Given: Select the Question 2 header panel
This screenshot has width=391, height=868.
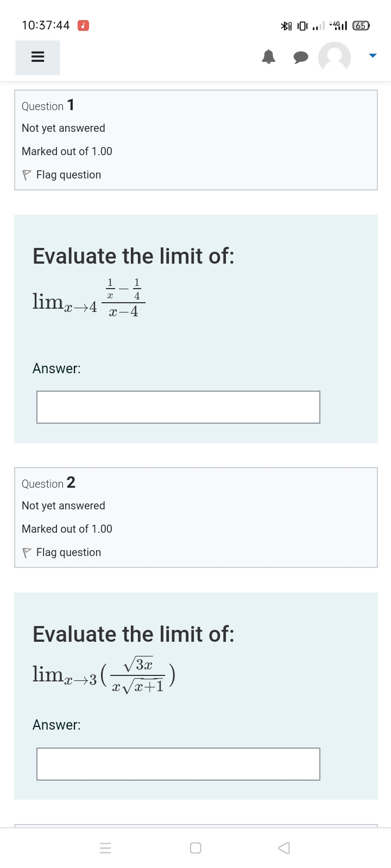Looking at the screenshot, I should (x=195, y=517).
